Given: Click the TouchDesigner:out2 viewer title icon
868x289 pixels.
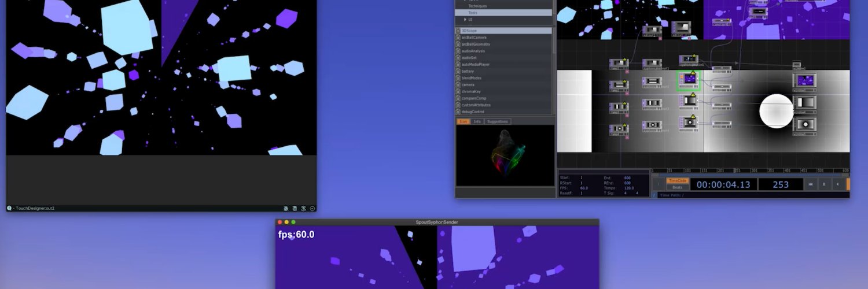Looking at the screenshot, I should tap(9, 208).
